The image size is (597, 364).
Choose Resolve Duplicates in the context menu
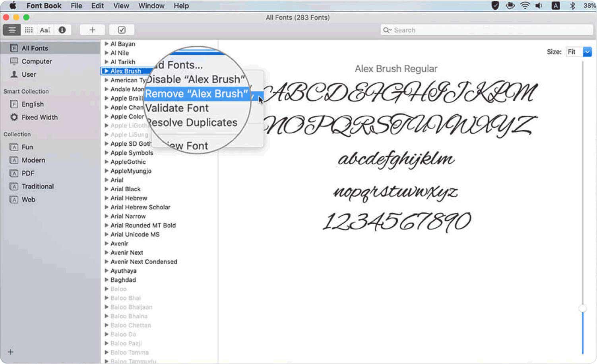click(x=192, y=122)
